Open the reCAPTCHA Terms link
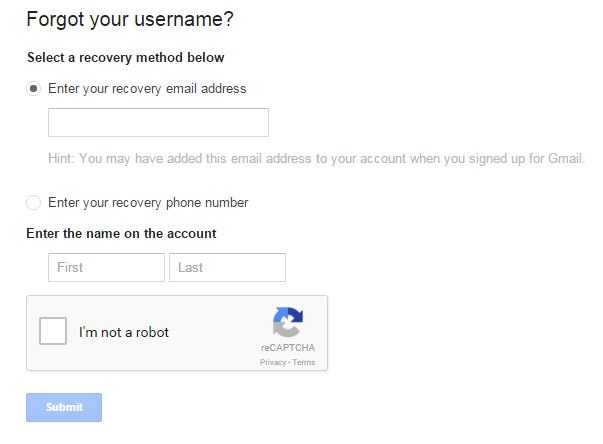 point(303,362)
